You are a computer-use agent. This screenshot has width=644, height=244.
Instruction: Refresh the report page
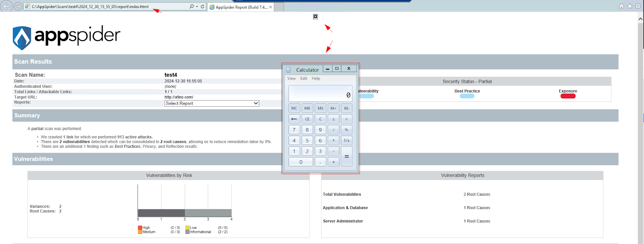(202, 6)
